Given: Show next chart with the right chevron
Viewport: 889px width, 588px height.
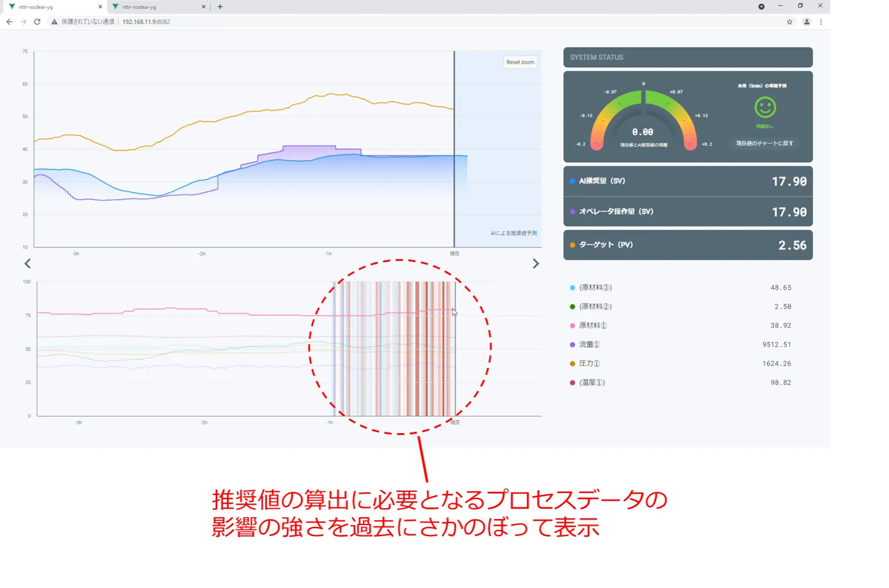Looking at the screenshot, I should click(x=536, y=264).
